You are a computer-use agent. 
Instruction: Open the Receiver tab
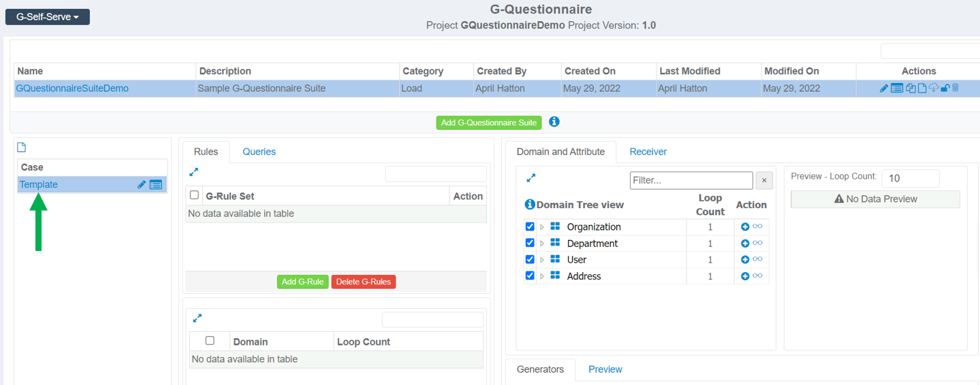pos(648,152)
